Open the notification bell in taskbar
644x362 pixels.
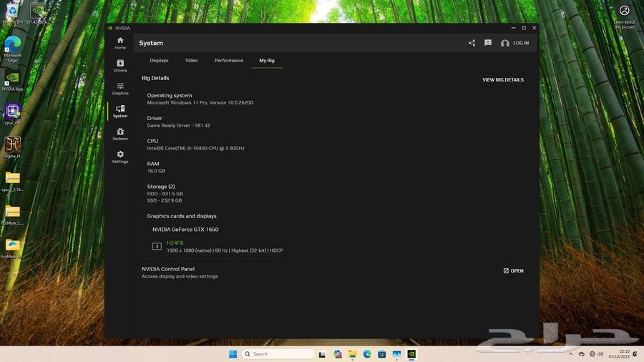point(635,354)
